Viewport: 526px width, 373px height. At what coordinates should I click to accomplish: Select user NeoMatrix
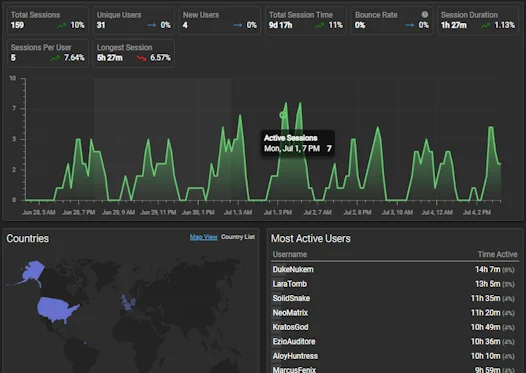(x=290, y=313)
